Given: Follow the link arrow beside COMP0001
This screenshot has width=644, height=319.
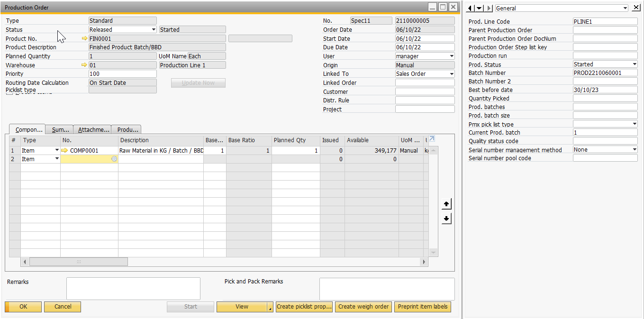Looking at the screenshot, I should pos(65,150).
